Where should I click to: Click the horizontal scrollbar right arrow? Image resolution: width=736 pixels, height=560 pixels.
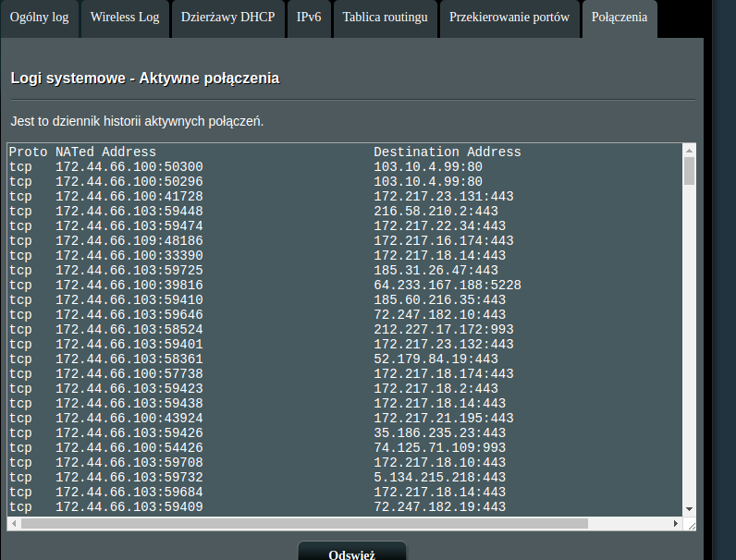[x=676, y=523]
